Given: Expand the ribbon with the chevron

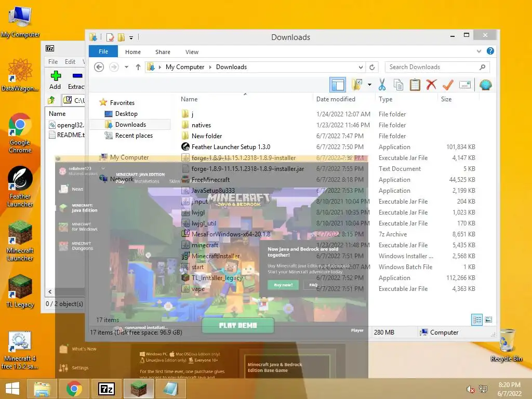Looking at the screenshot, I should 479,51.
